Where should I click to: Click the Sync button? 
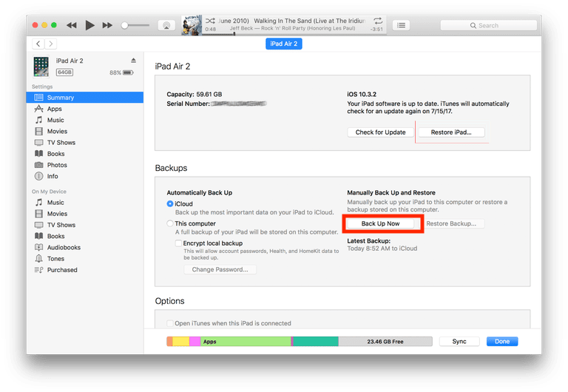point(459,341)
